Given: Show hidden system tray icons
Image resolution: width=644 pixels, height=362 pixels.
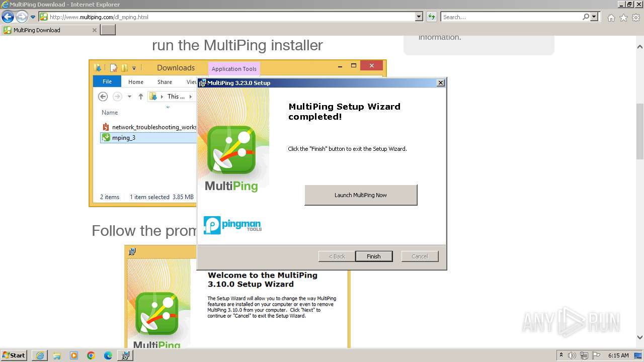Looking at the screenshot, I should point(561,355).
